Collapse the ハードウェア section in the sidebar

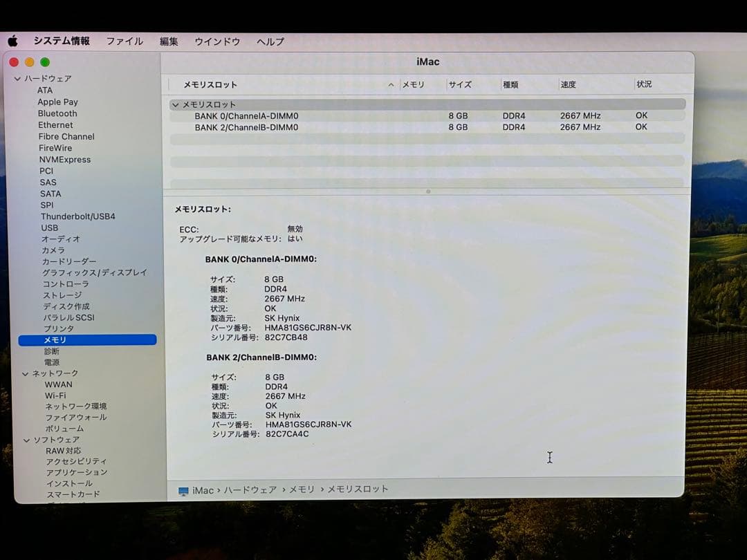click(x=17, y=78)
